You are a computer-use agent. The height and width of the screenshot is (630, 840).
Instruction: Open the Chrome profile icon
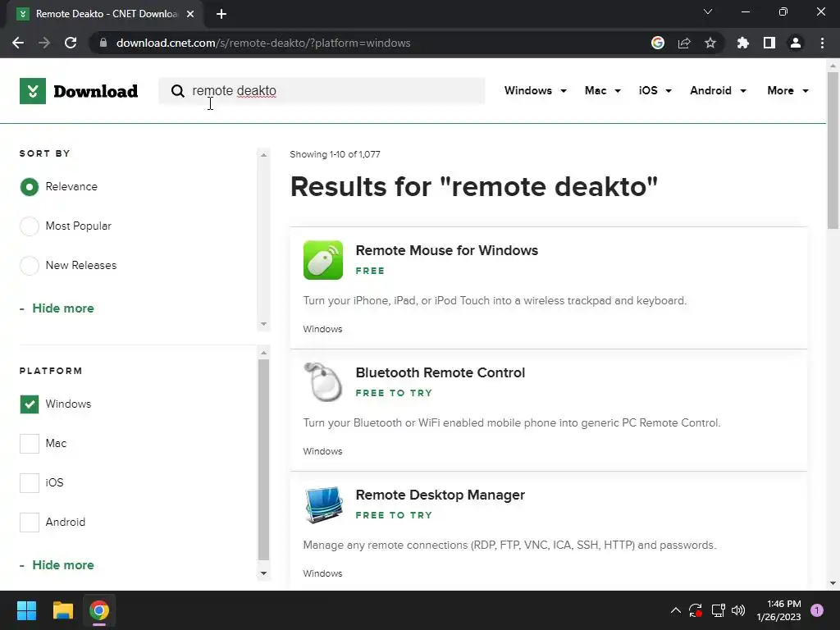[796, 43]
